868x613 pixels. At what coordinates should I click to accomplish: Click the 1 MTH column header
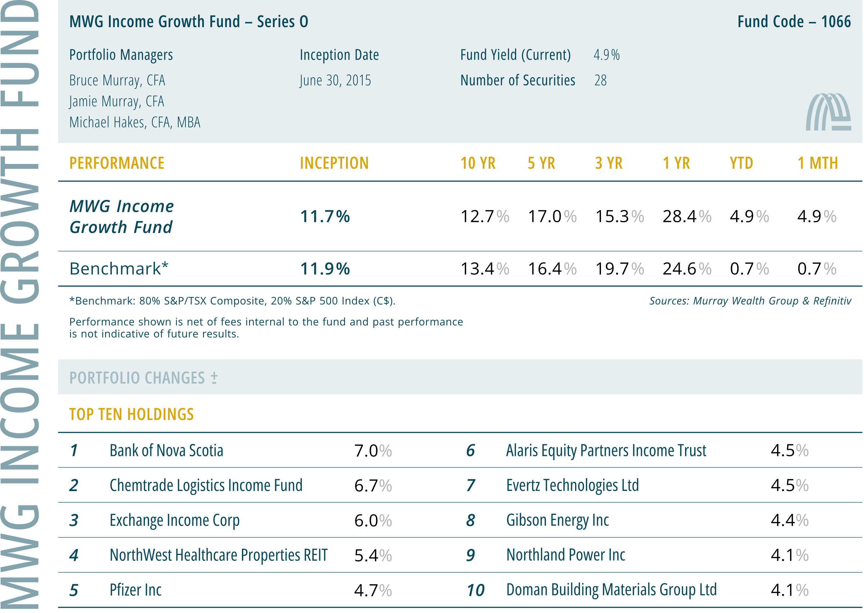(817, 163)
